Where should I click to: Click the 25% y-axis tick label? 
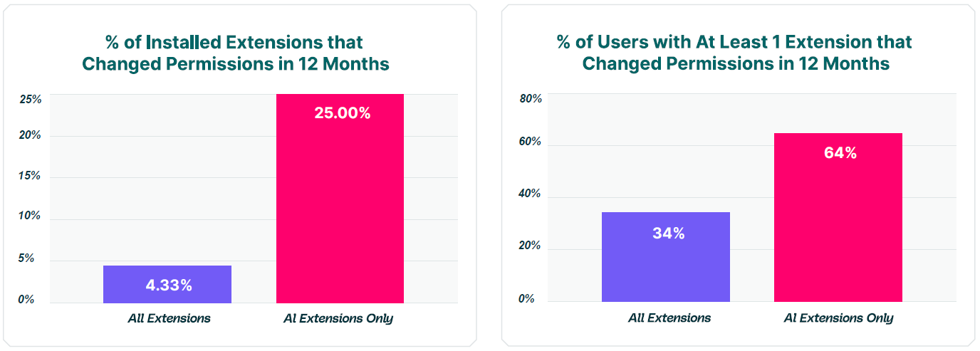(x=31, y=100)
